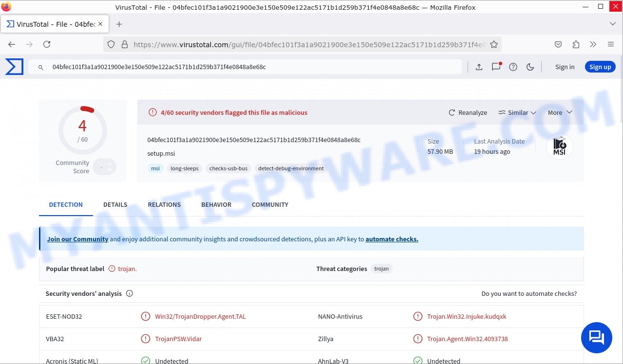Select TrojanPSW.Vidar detection text
Viewport: 623px width, 364px height.
coord(178,339)
